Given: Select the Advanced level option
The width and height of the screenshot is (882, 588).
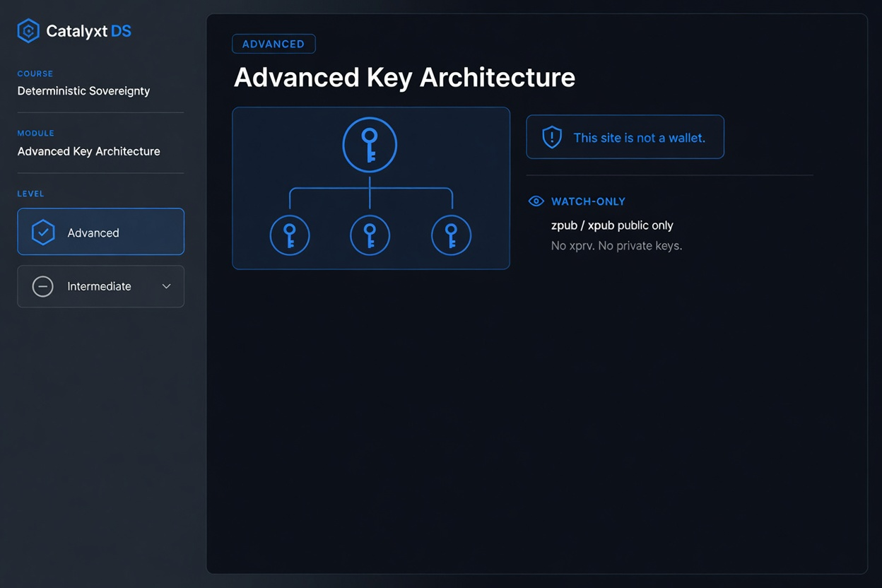Looking at the screenshot, I should click(x=101, y=232).
